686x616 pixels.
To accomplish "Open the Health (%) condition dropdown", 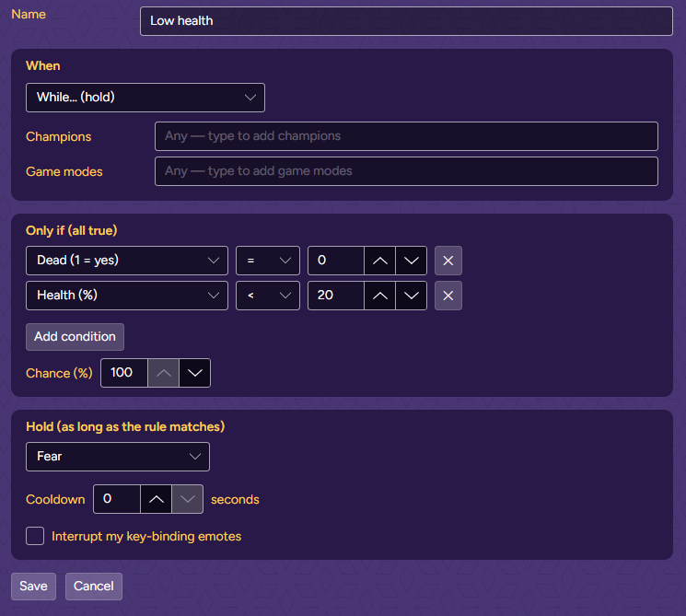I will (127, 296).
